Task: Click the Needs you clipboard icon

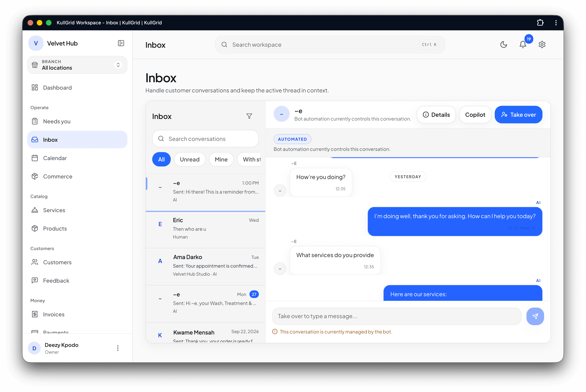Action: 35,121
